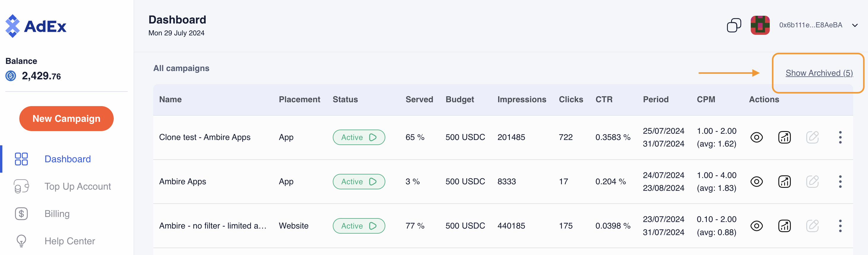
Task: Click edit icon for Clone test - Ambire Apps
Action: point(812,137)
